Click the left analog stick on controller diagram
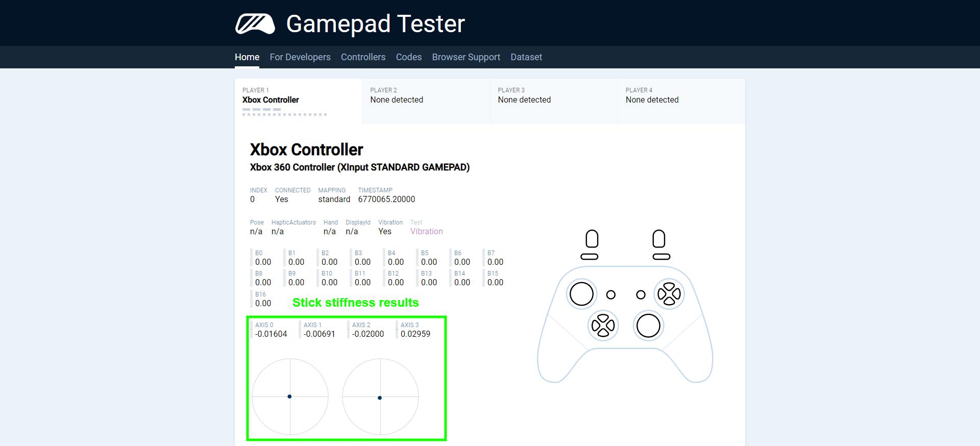Image resolution: width=980 pixels, height=446 pixels. (x=581, y=294)
